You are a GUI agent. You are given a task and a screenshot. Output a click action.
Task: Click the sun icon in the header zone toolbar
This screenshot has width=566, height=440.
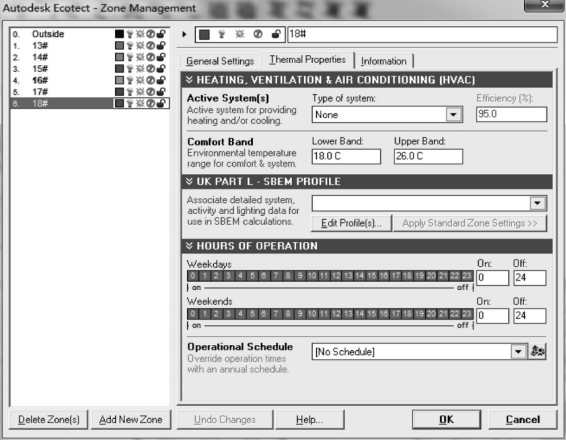(239, 34)
